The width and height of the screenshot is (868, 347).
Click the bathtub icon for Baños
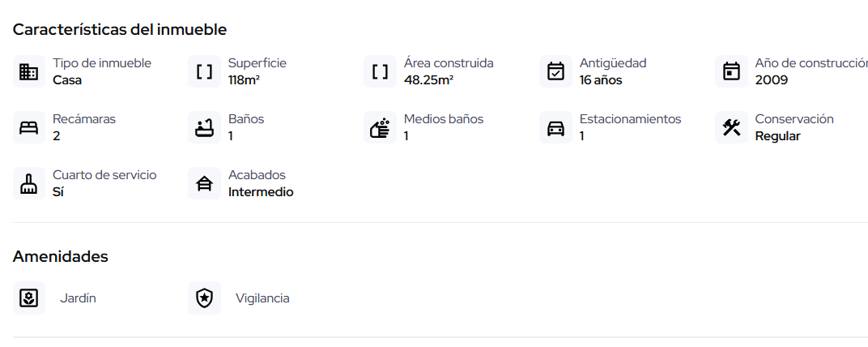(x=205, y=127)
